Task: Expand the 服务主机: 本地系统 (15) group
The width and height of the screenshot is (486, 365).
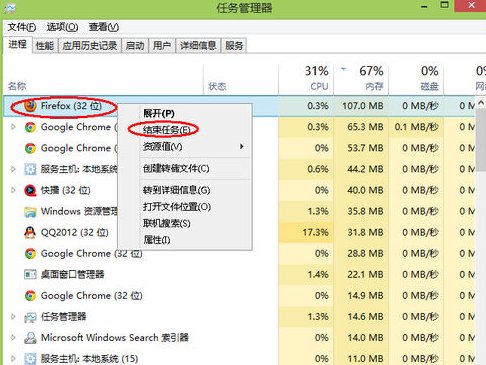Action: [13, 358]
